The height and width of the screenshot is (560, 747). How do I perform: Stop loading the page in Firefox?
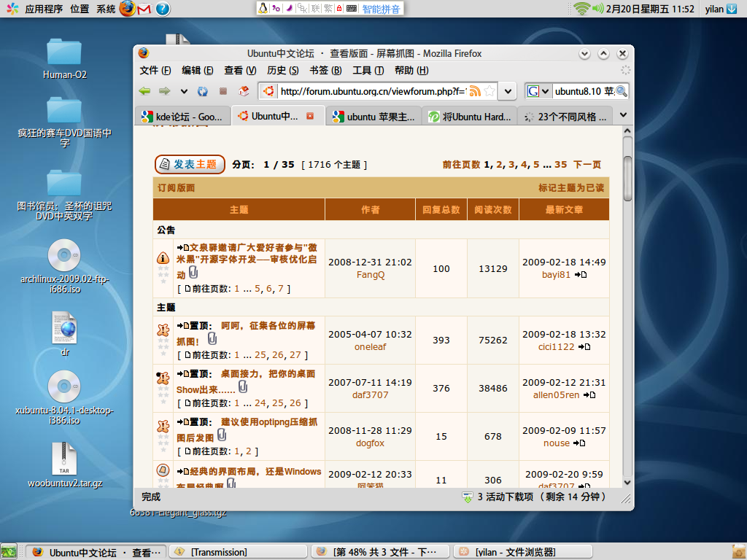[223, 91]
